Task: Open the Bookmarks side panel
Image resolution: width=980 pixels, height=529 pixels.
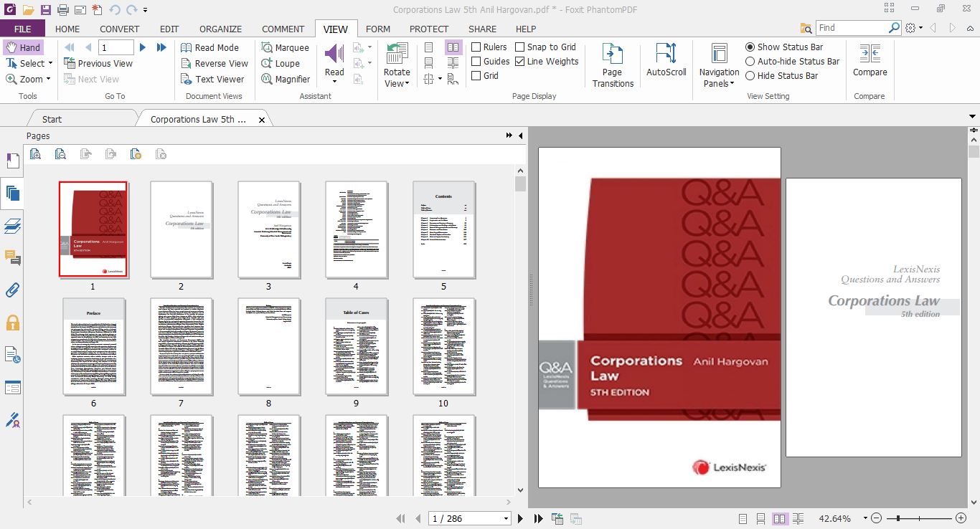Action: point(12,161)
